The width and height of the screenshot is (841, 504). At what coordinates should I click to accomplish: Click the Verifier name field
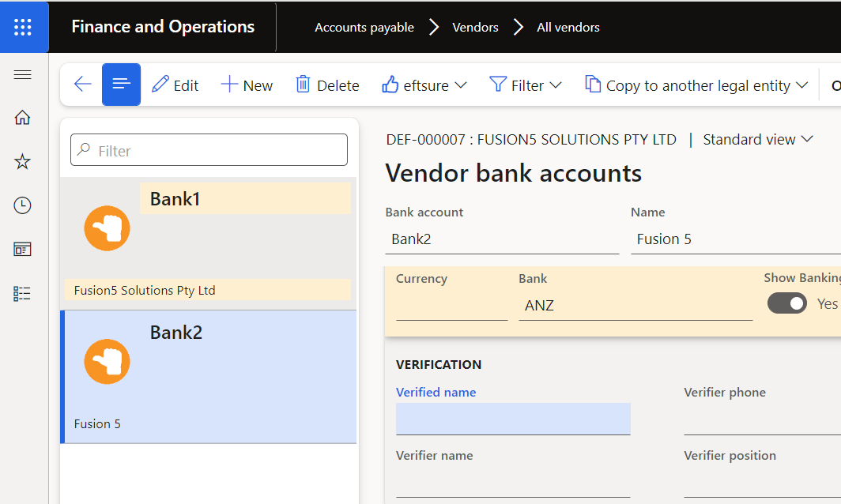513,482
